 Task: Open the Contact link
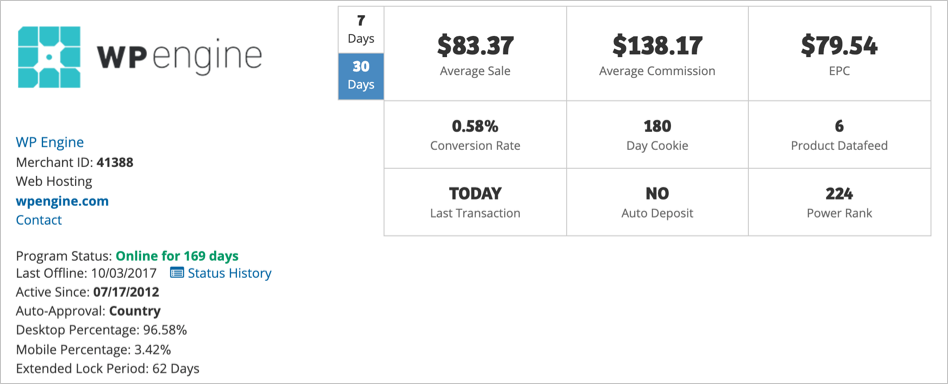(39, 220)
